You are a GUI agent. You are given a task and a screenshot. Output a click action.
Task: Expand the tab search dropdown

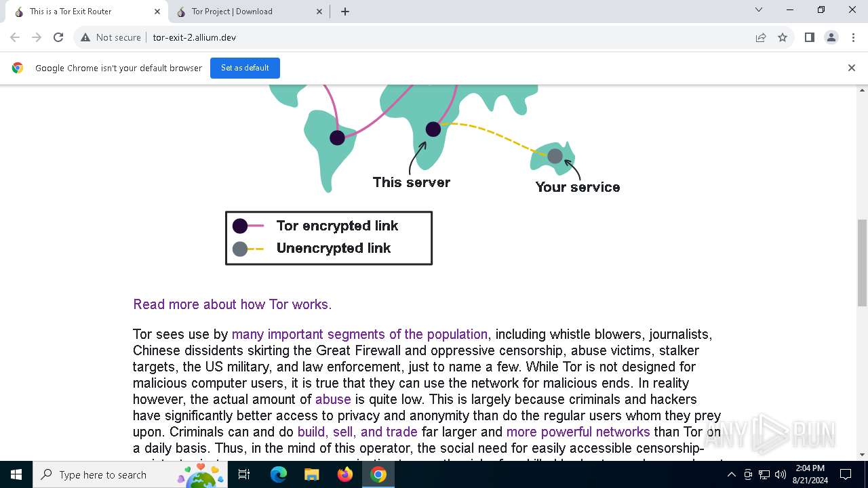click(x=759, y=9)
